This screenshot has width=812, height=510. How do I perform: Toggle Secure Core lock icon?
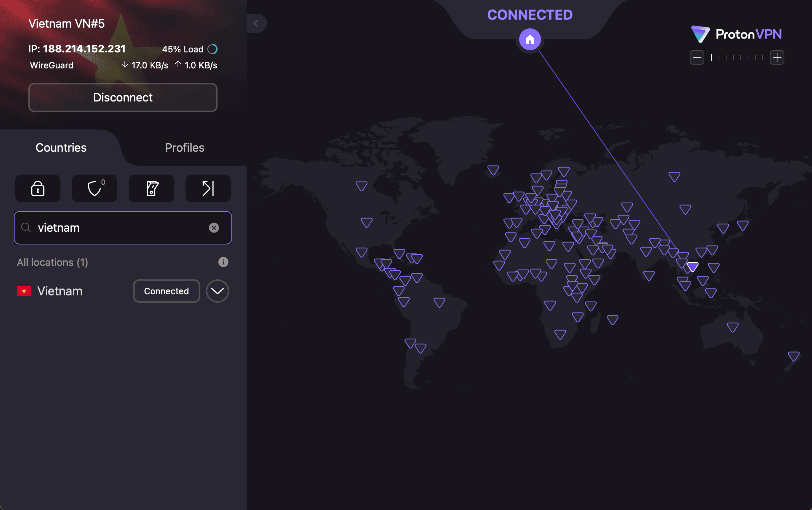pos(38,188)
